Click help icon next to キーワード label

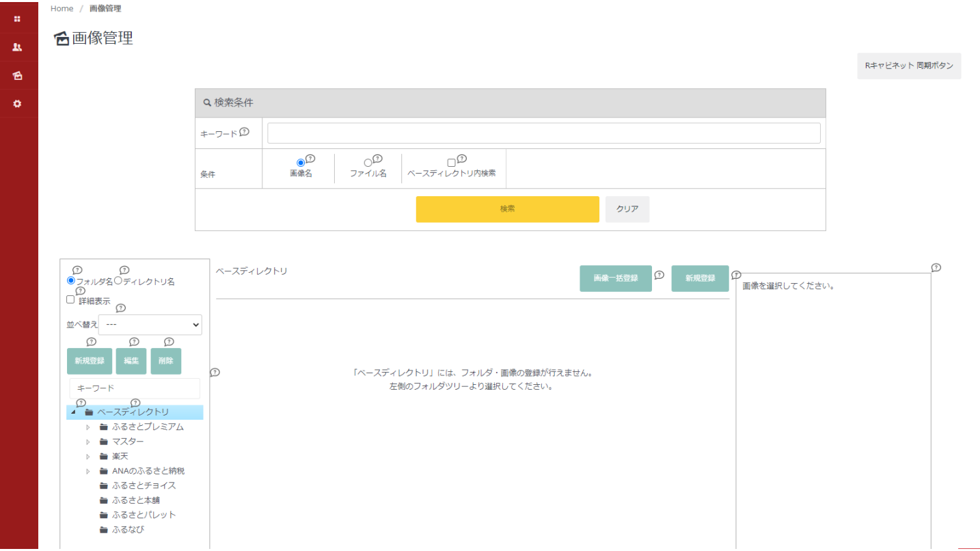tap(244, 133)
